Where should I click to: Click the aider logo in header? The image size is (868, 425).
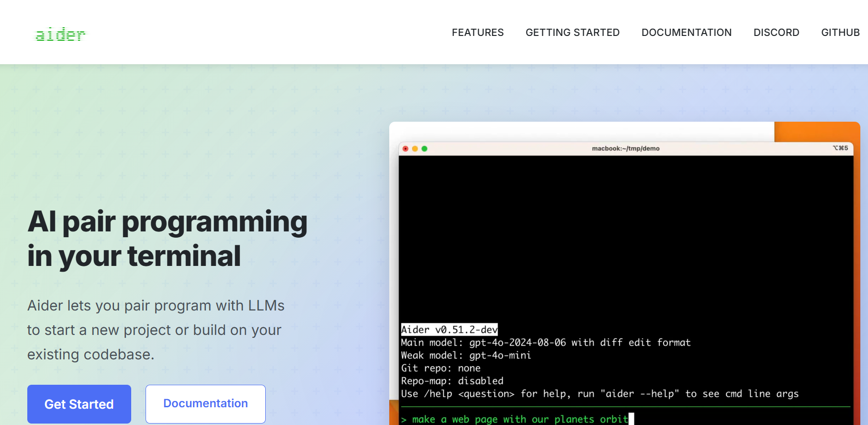click(x=61, y=34)
